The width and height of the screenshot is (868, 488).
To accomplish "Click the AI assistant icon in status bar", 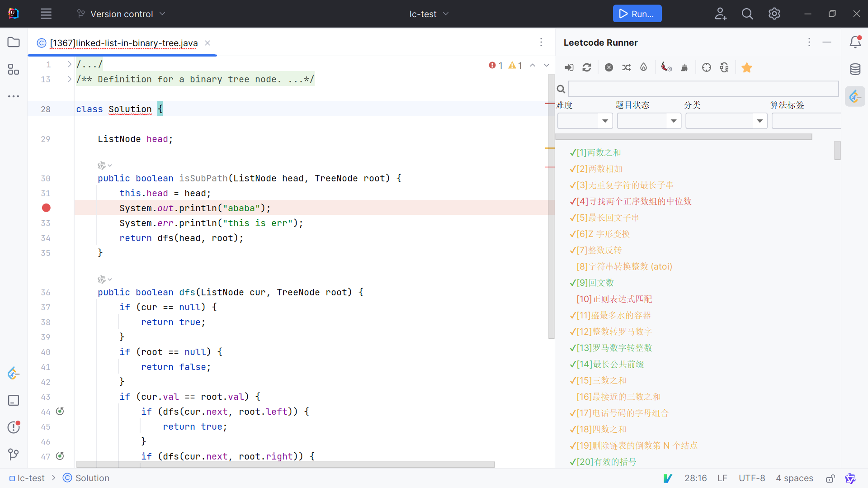I will (850, 478).
